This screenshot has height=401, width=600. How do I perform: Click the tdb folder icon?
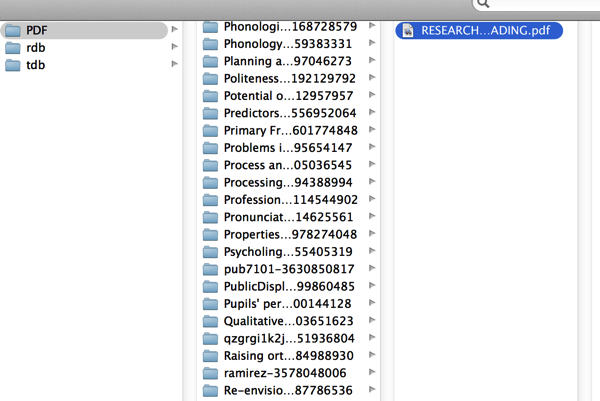point(13,65)
